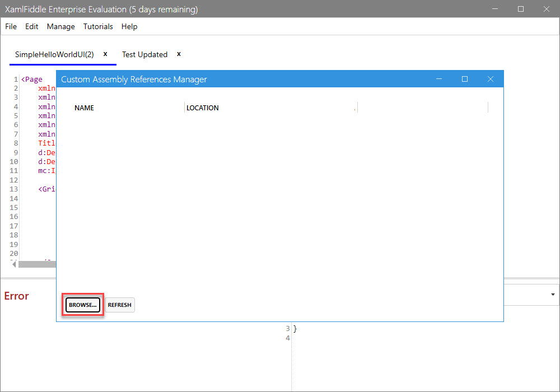This screenshot has height=392, width=560.
Task: Click line number 13 in the editor gutter
Action: [13, 189]
